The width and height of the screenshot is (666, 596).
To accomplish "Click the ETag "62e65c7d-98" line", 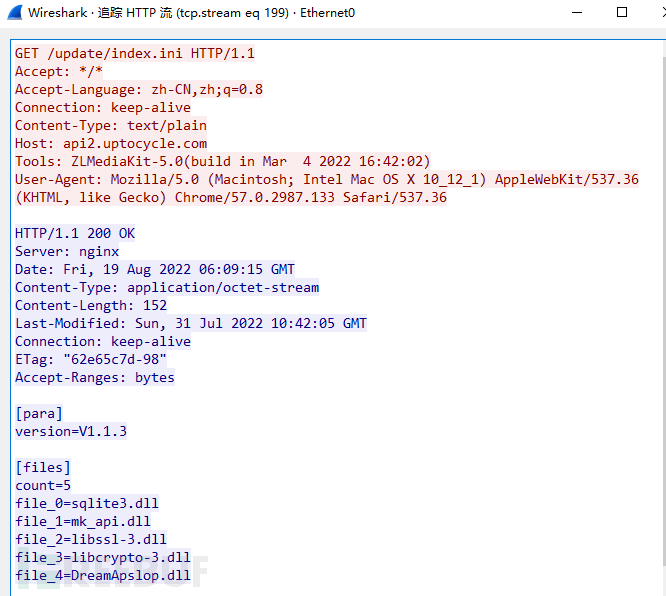I will 90,359.
